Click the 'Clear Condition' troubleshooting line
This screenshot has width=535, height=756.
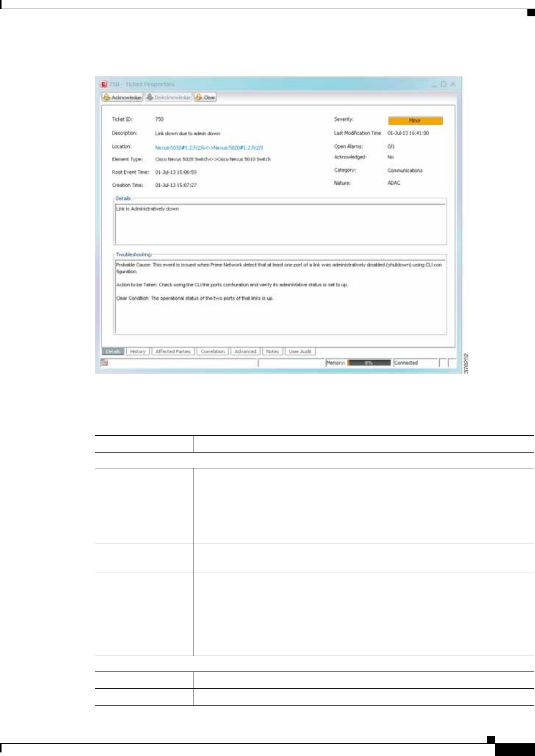coord(194,298)
